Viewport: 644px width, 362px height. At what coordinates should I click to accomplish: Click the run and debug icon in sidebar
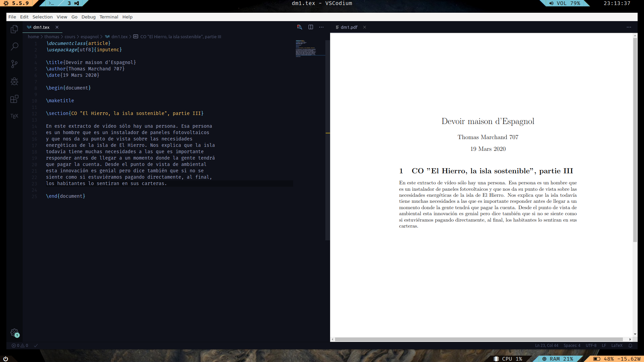[14, 81]
